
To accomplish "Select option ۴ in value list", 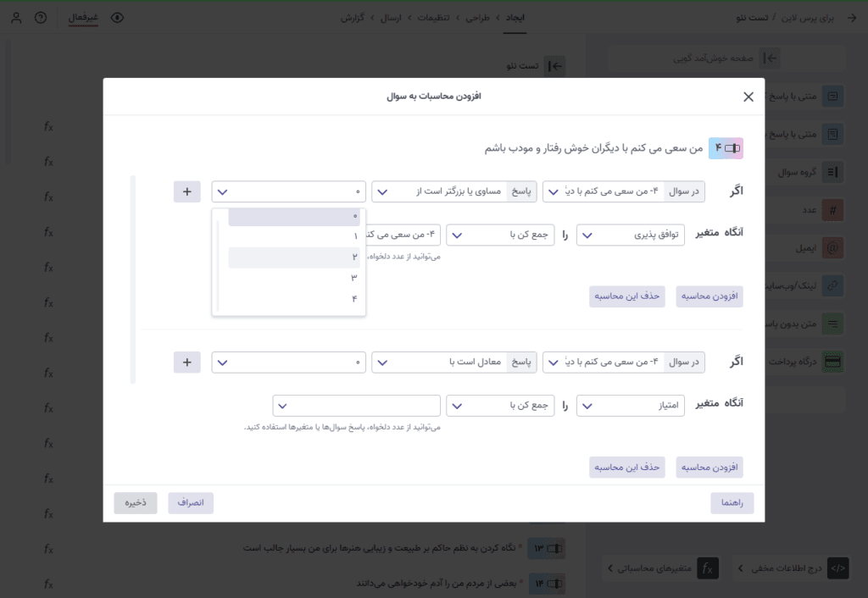I will (x=294, y=299).
